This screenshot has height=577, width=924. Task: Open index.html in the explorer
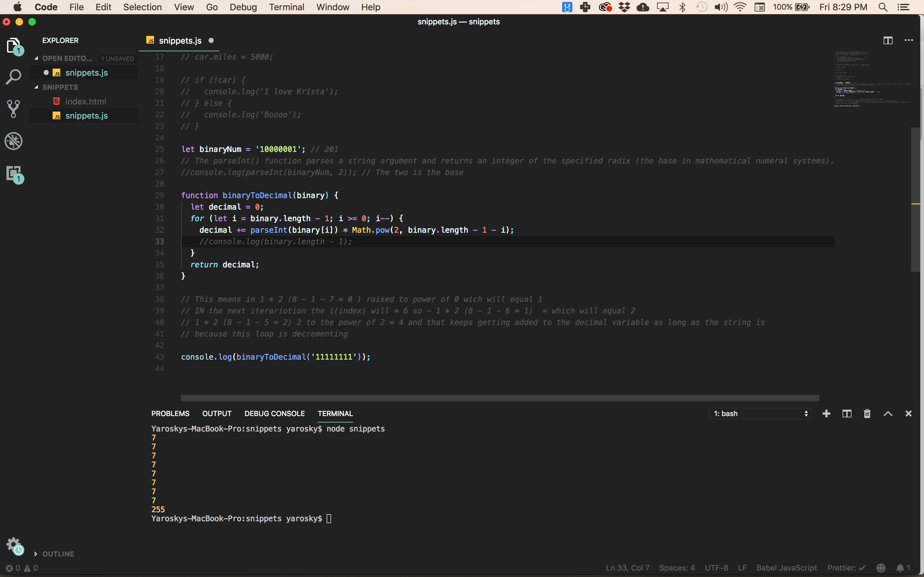click(x=86, y=102)
